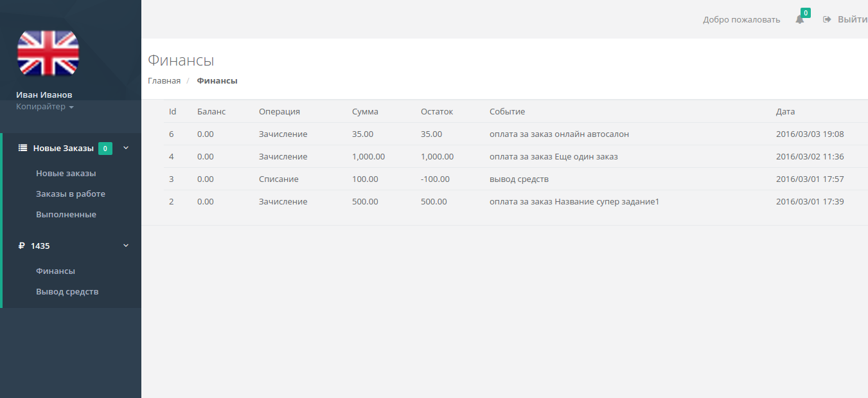The height and width of the screenshot is (398, 868).
Task: Click the Выйти logout link
Action: [852, 19]
